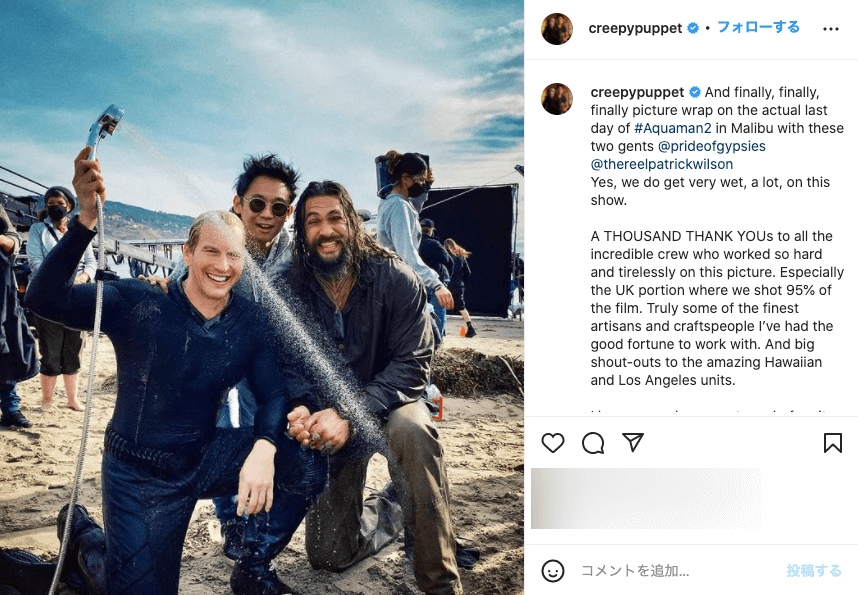Screen dimensions: 858x595
Task: Like the post with the heart icon
Action: (553, 442)
